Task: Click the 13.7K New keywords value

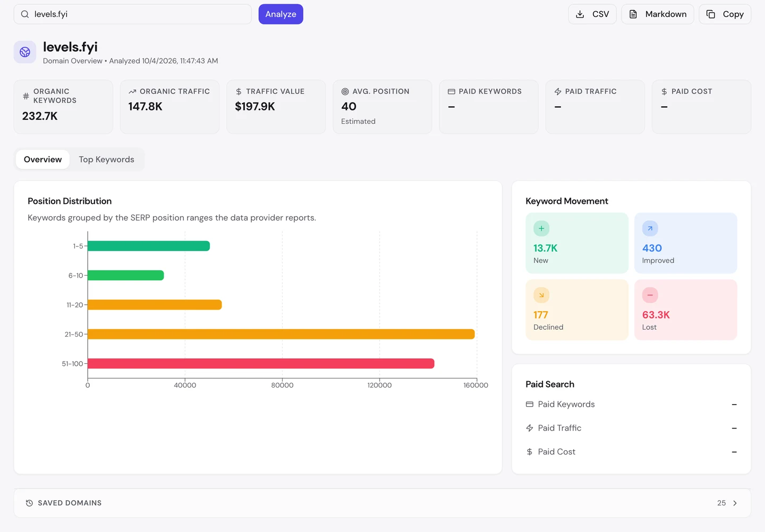Action: tap(546, 248)
